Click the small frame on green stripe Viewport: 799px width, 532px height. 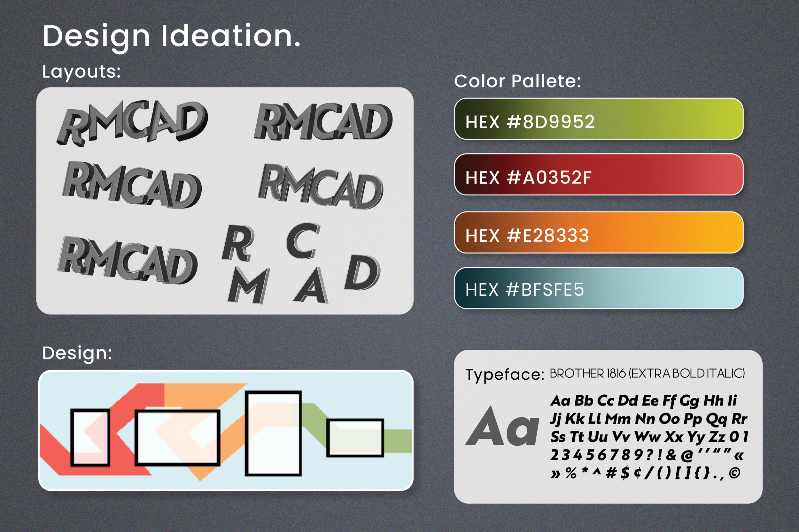355,438
